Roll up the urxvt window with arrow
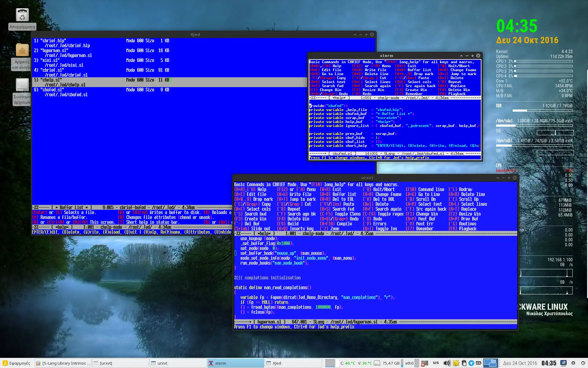Screen dimensions: 588x368 pyautogui.click(x=498, y=178)
